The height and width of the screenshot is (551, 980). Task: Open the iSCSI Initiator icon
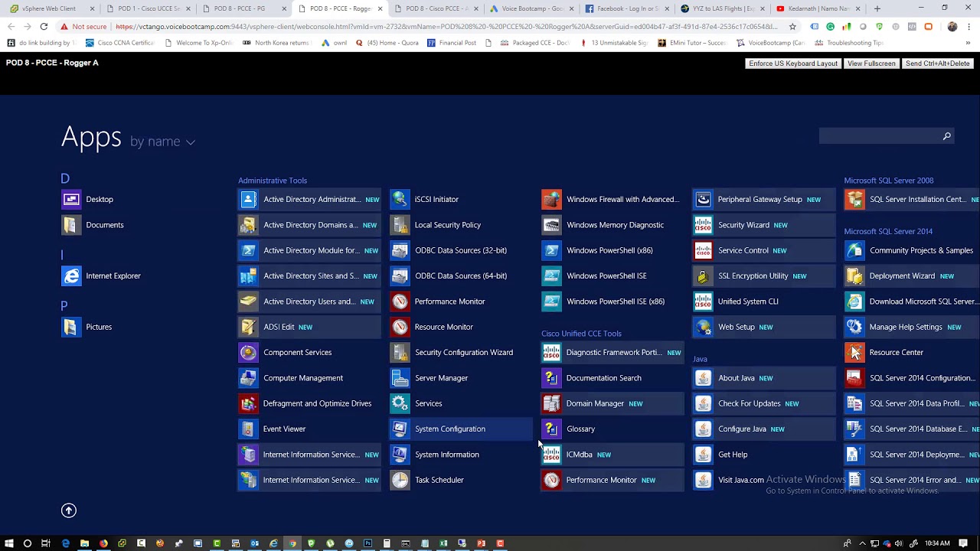pyautogui.click(x=400, y=200)
